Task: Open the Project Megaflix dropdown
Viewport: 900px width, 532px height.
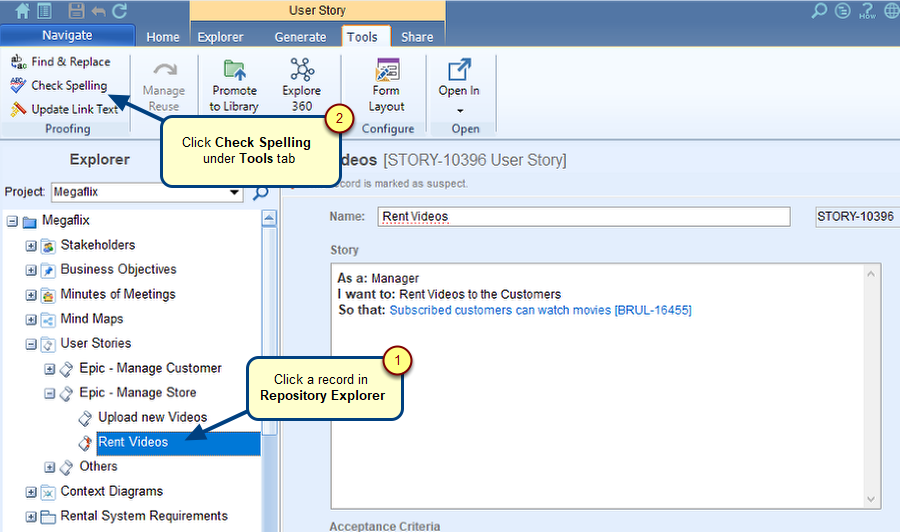Action: pos(234,192)
